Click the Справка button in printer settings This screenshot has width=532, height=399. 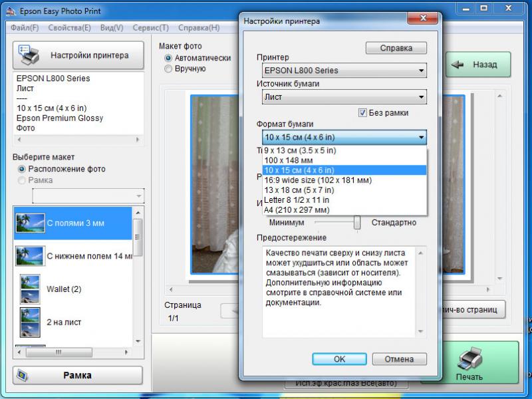pyautogui.click(x=396, y=48)
